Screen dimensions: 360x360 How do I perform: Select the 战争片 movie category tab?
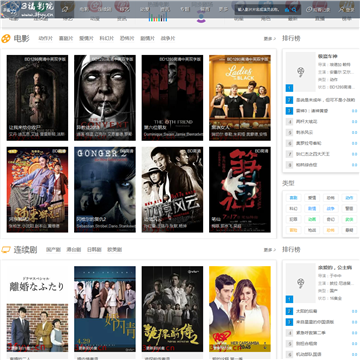(x=168, y=39)
